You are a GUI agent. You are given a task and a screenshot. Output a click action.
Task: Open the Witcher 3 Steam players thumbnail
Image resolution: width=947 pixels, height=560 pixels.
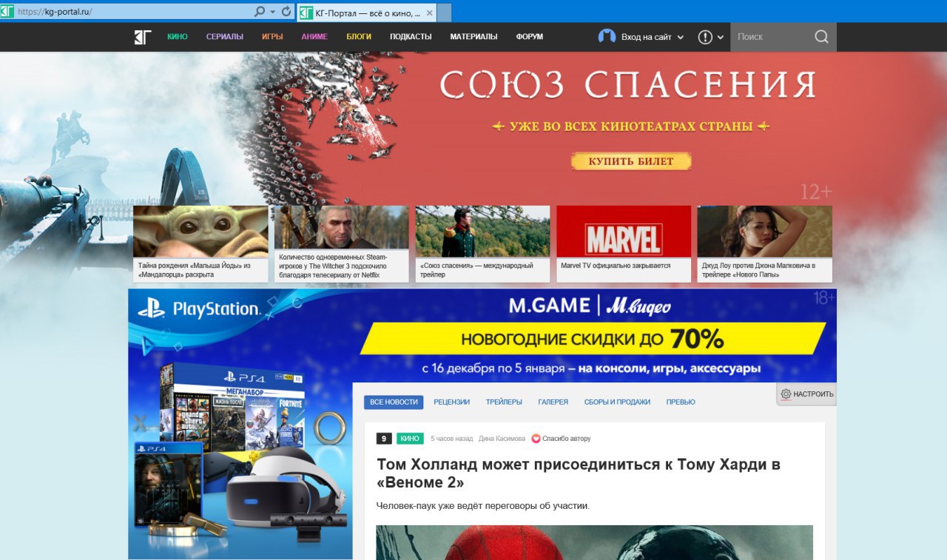tap(341, 227)
